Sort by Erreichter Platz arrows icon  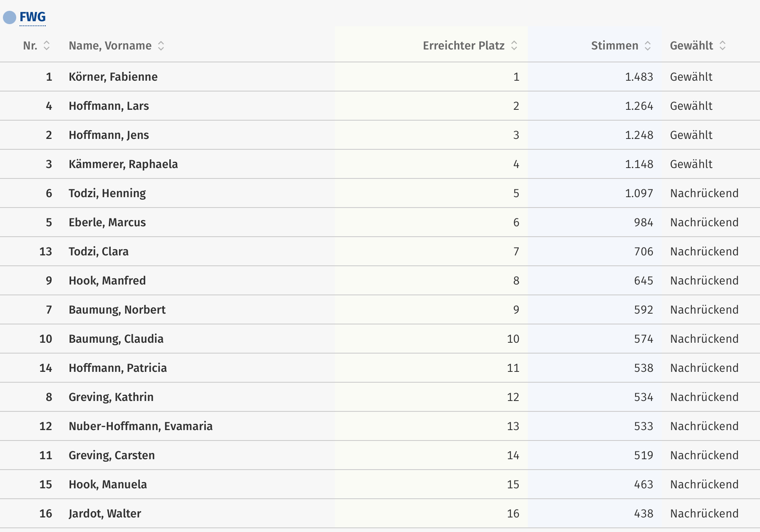pyautogui.click(x=514, y=45)
